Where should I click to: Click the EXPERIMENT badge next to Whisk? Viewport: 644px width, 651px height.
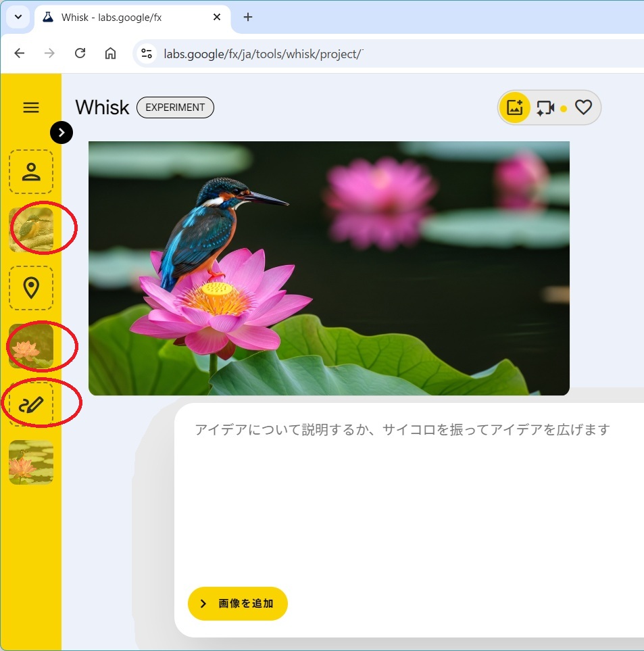[x=175, y=107]
